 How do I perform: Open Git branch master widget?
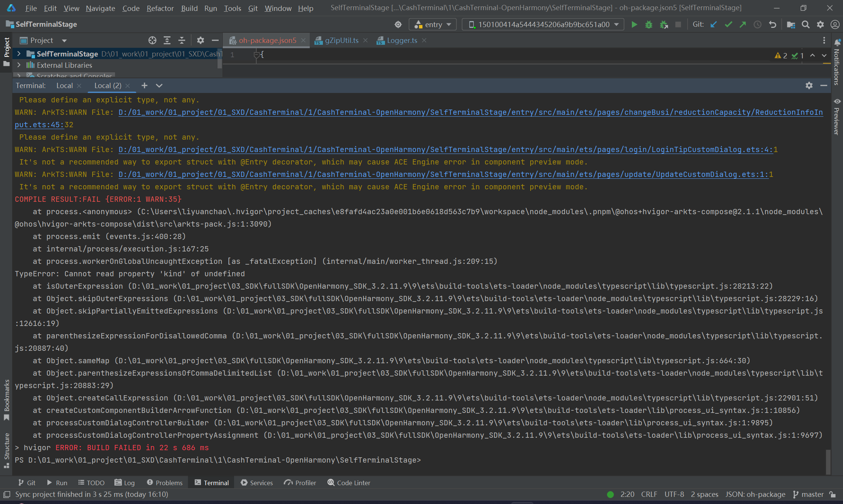tap(808, 494)
